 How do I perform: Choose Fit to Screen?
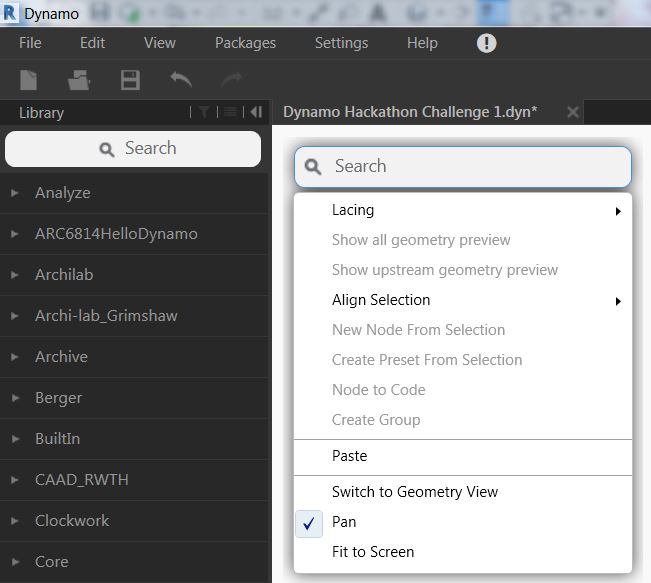[463, 552]
